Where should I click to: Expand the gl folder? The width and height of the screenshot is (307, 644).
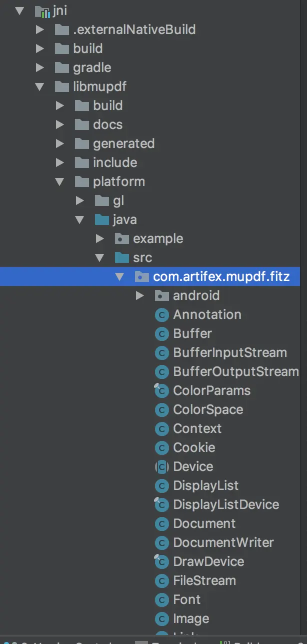(80, 200)
